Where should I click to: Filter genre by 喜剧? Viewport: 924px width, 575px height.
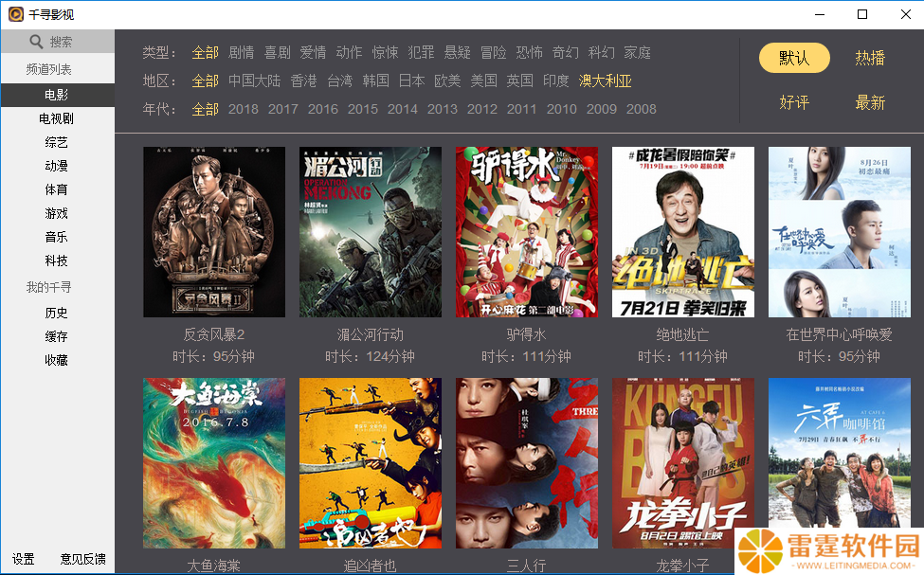[x=277, y=52]
